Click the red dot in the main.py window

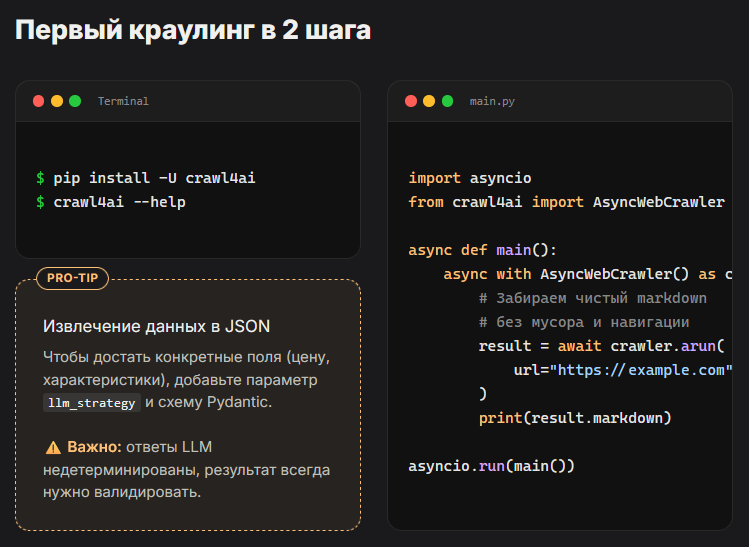click(x=411, y=101)
